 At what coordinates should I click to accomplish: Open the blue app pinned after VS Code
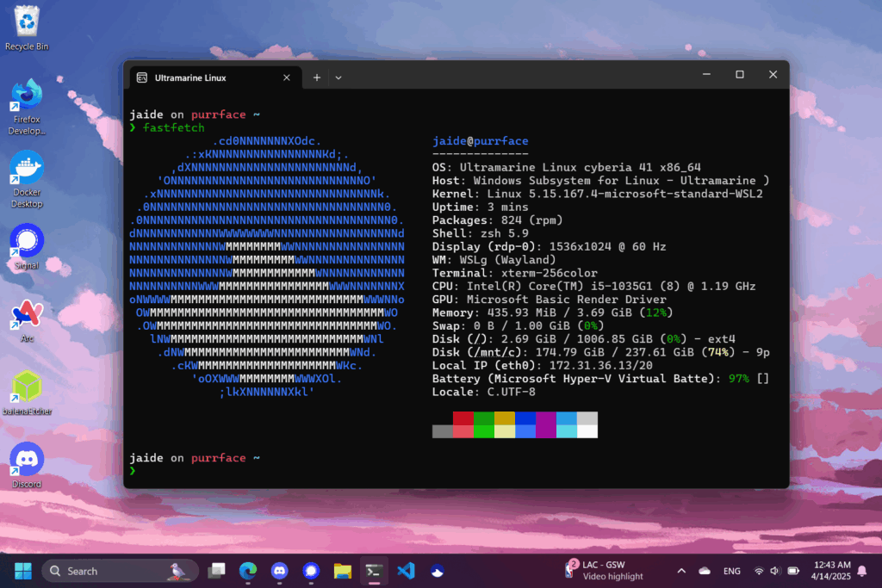[x=437, y=571]
